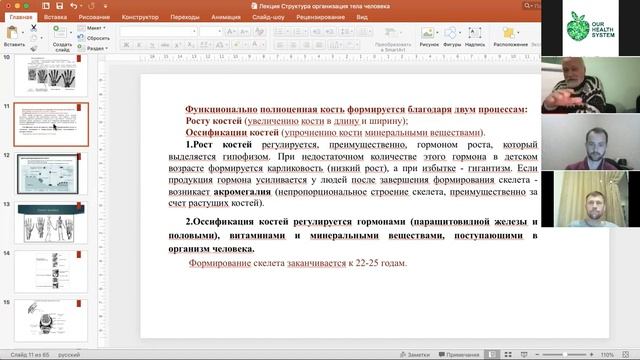Switch to slide sorter grid view icon
640x360 pixels.
tap(508, 355)
